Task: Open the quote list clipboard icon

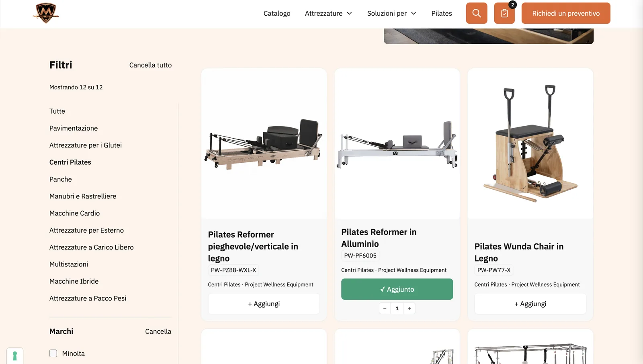Action: point(504,13)
